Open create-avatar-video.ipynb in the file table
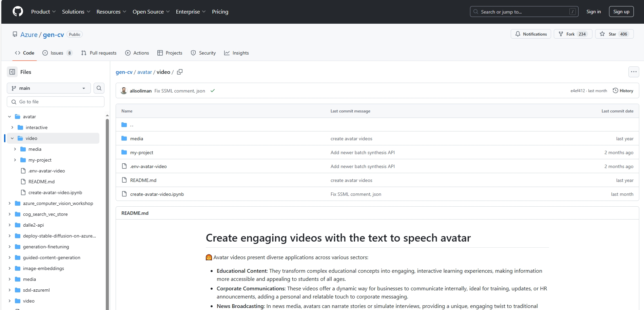Screen dimensions: 644x310 click(x=157, y=194)
